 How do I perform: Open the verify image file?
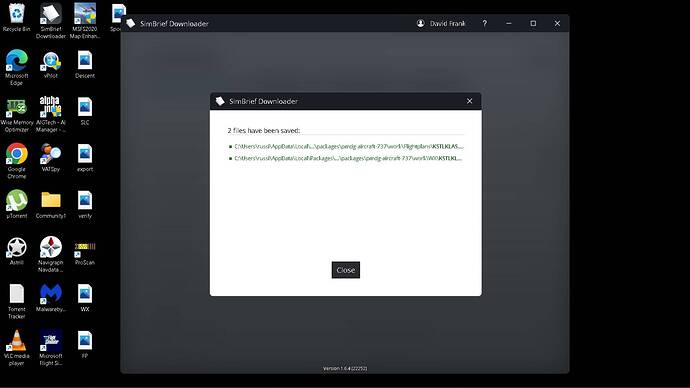pos(85,204)
